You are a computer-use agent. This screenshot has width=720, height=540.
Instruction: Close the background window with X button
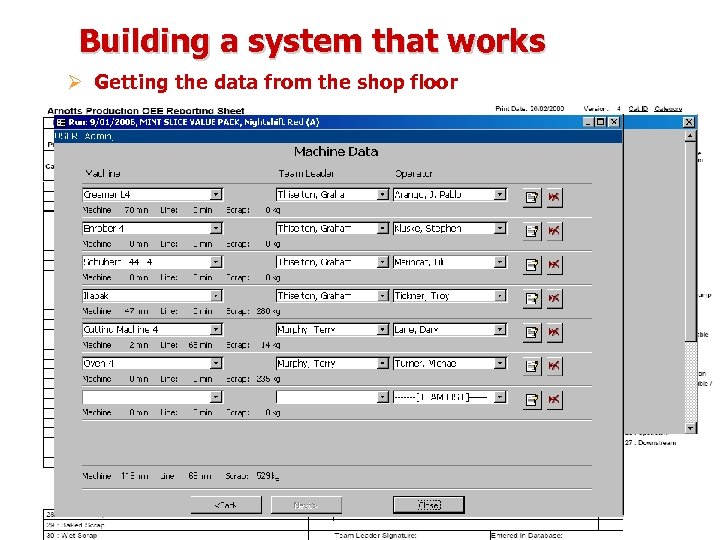[x=689, y=122]
